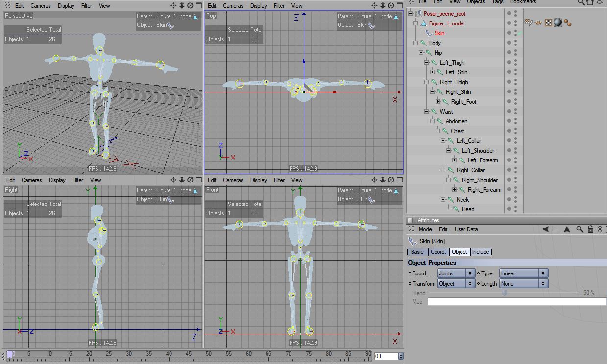This screenshot has width=607, height=364.
Task: Switch to the Include tab
Action: click(x=481, y=252)
